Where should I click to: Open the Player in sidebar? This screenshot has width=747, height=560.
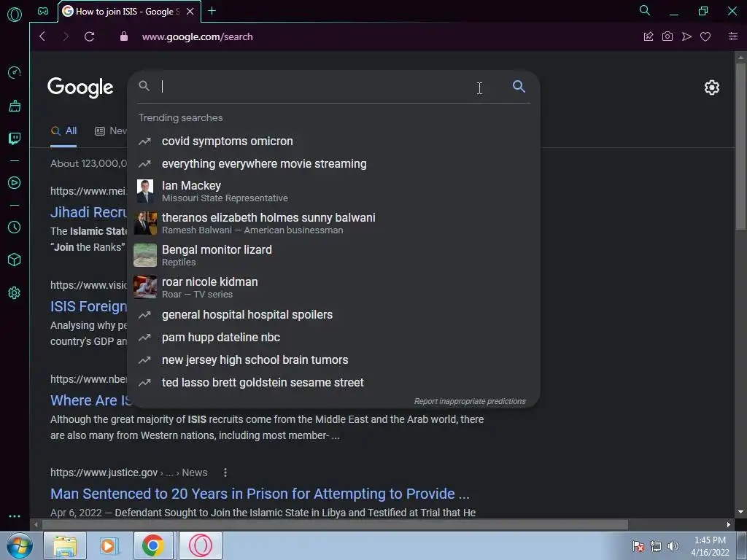pyautogui.click(x=15, y=183)
